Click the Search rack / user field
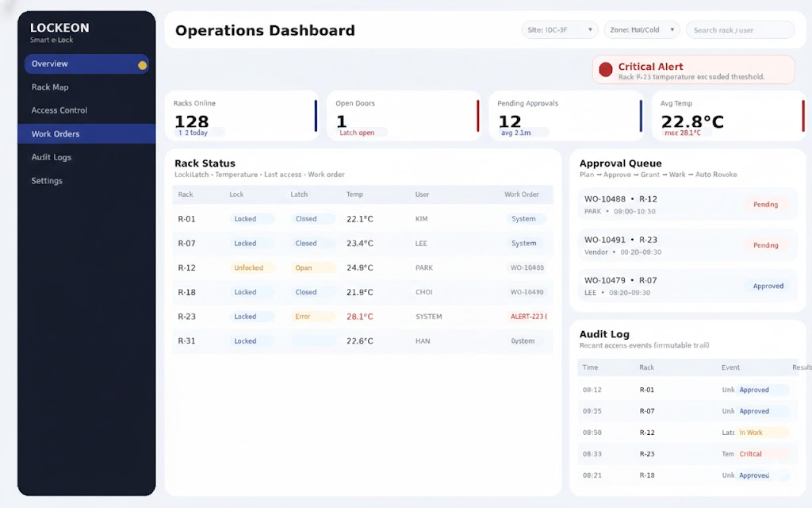Screen dimensions: 812x508 (740, 30)
